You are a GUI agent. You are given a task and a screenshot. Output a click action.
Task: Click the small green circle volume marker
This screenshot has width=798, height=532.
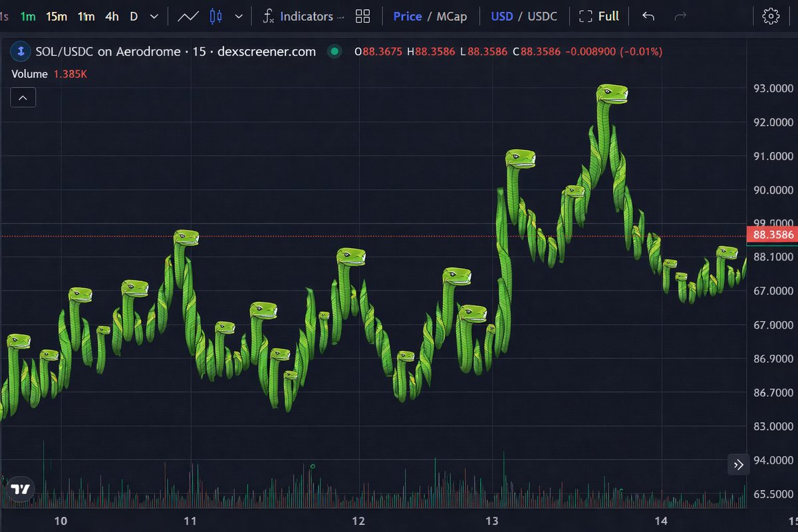pyautogui.click(x=313, y=466)
